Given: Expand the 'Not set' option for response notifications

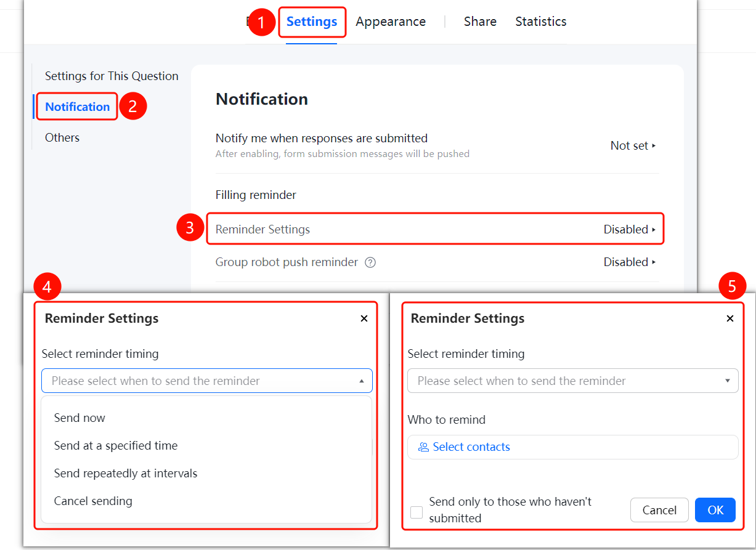Looking at the screenshot, I should [633, 146].
